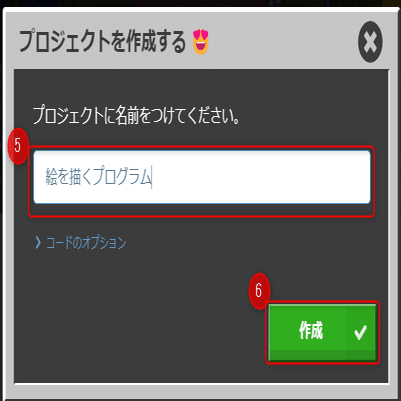Open コードのオプション by its text label
The height and width of the screenshot is (401, 401).
pyautogui.click(x=86, y=243)
